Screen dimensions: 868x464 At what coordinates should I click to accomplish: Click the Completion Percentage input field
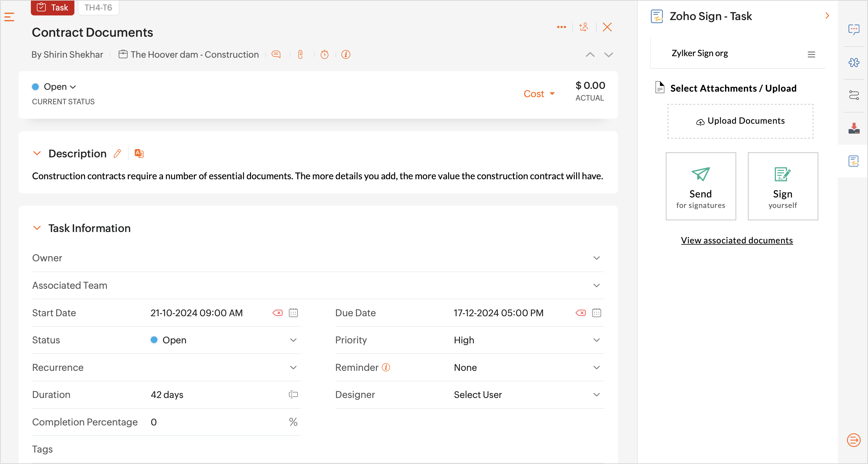coord(216,422)
